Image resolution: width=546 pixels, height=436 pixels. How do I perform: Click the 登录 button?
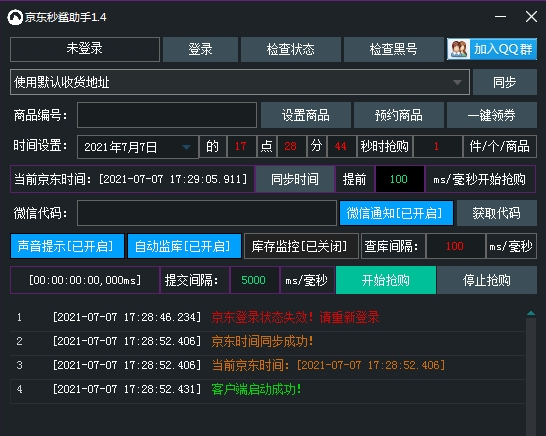[200, 49]
